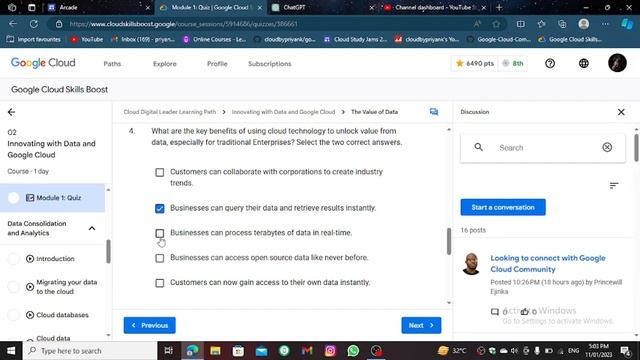The height and width of the screenshot is (360, 640).
Task: Like the post with thumbs-up icon
Action: pos(524,312)
